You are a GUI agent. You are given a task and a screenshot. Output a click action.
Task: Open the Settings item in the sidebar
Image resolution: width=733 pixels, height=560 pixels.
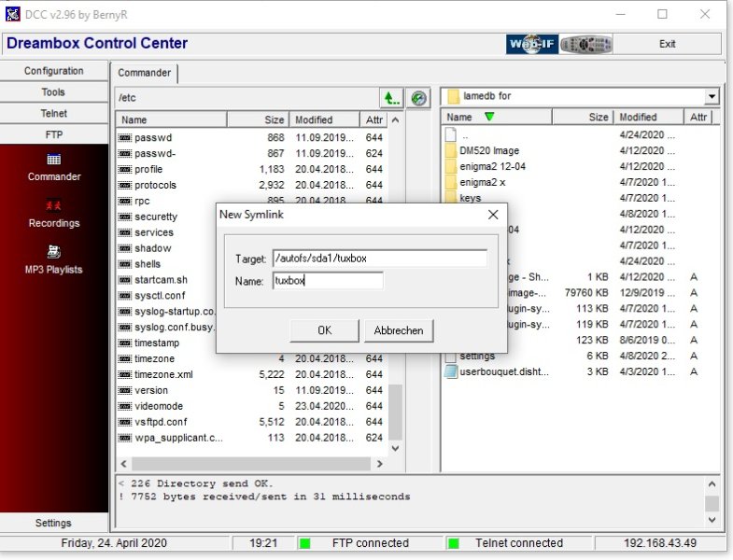[x=54, y=523]
